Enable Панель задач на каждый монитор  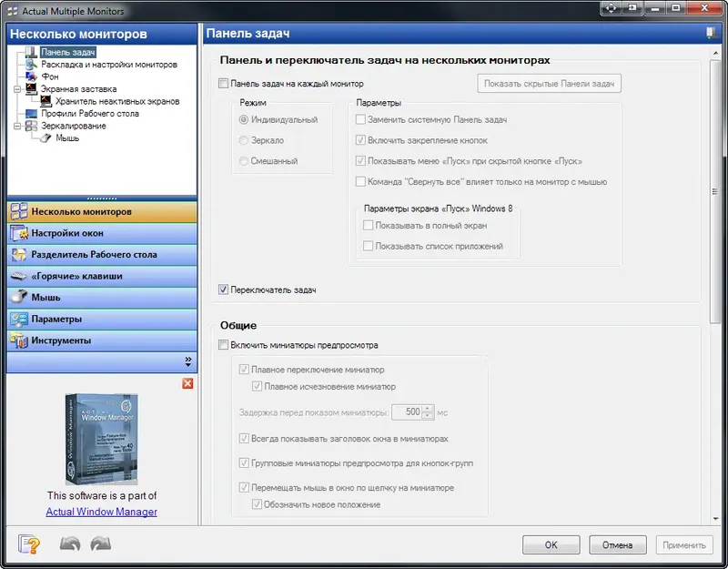[222, 83]
